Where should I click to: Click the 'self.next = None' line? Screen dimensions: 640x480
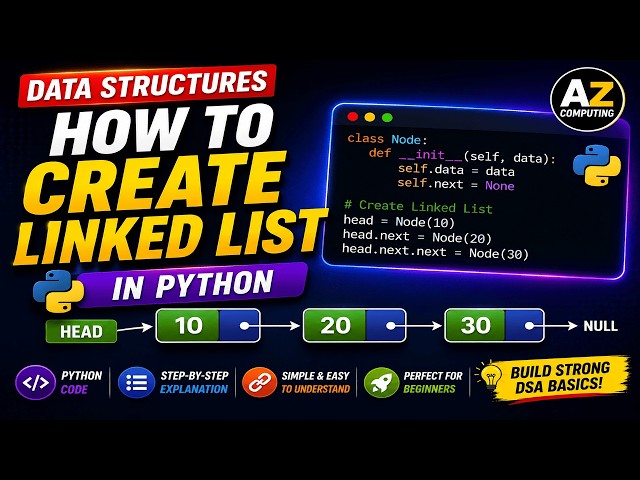(x=456, y=184)
